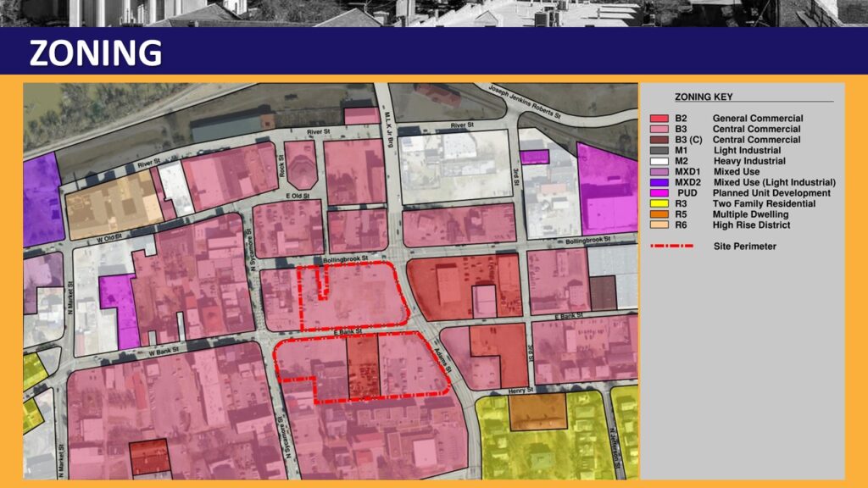
Task: Click the Bollingbrook St label above site
Action: [346, 259]
